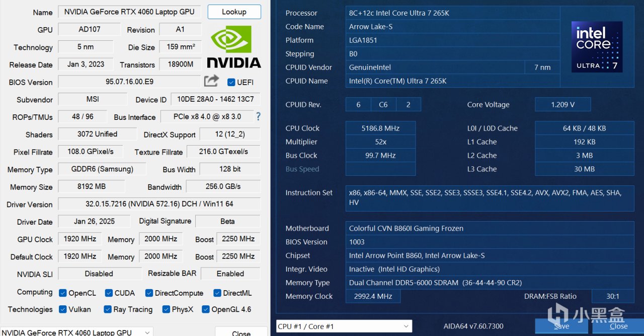Toggle the Vulkan checkbox

(62, 309)
